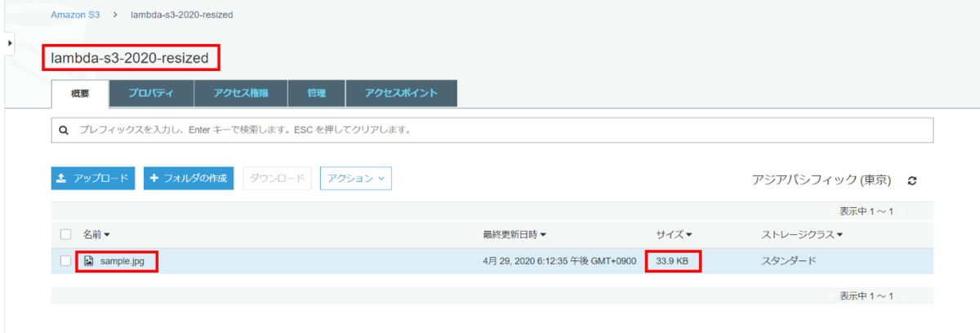Click the フォルダの作成 button
The width and height of the screenshot is (980, 333).
189,178
